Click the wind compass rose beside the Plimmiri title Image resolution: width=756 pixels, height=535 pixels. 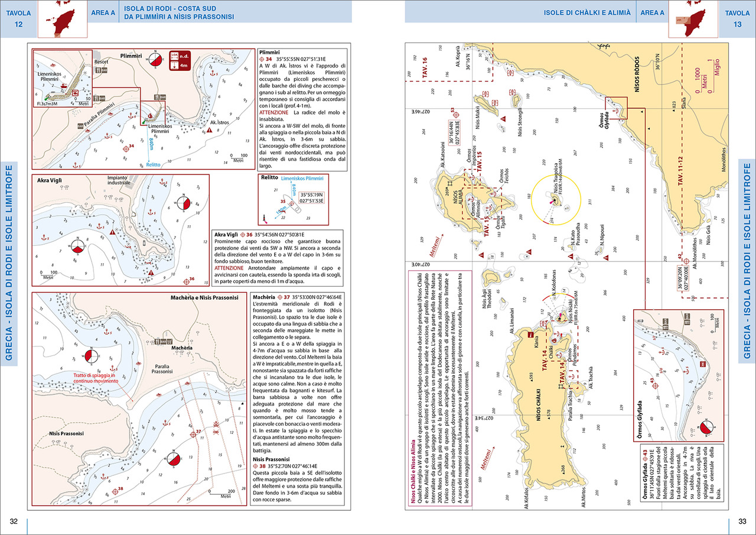point(155,59)
